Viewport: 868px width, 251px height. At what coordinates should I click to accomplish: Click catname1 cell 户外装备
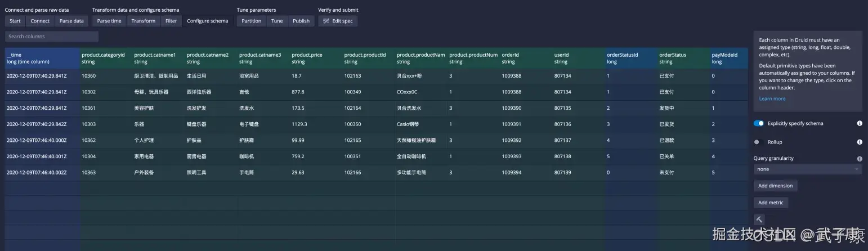[158, 172]
